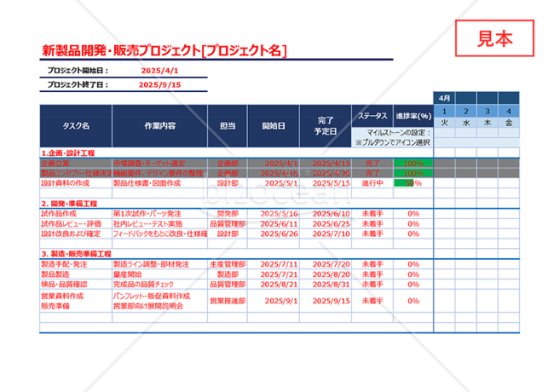Click the 完成品の品質チェック content cell
Image resolution: width=554 pixels, height=392 pixels.
tap(159, 285)
